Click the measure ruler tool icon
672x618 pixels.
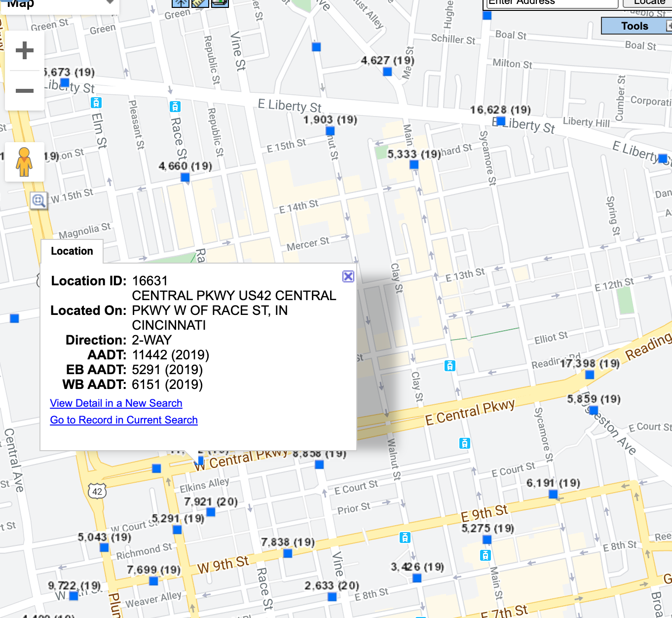pos(200,2)
